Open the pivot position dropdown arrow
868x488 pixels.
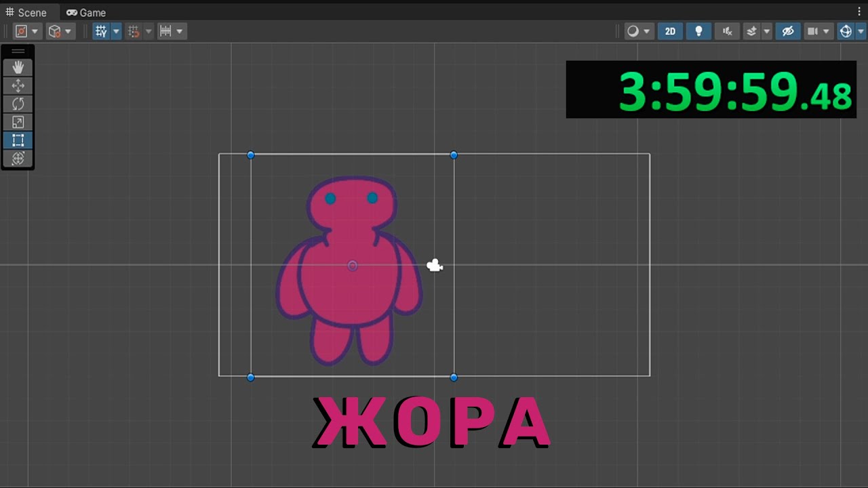35,31
